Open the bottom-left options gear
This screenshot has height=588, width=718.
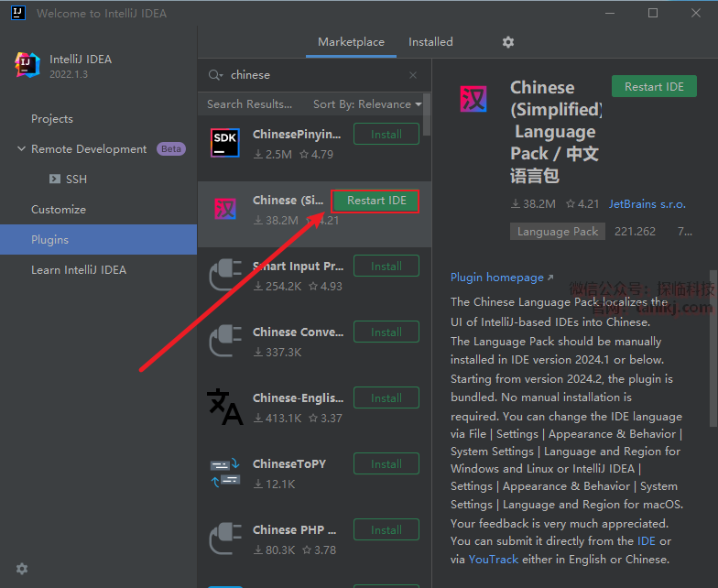click(22, 569)
